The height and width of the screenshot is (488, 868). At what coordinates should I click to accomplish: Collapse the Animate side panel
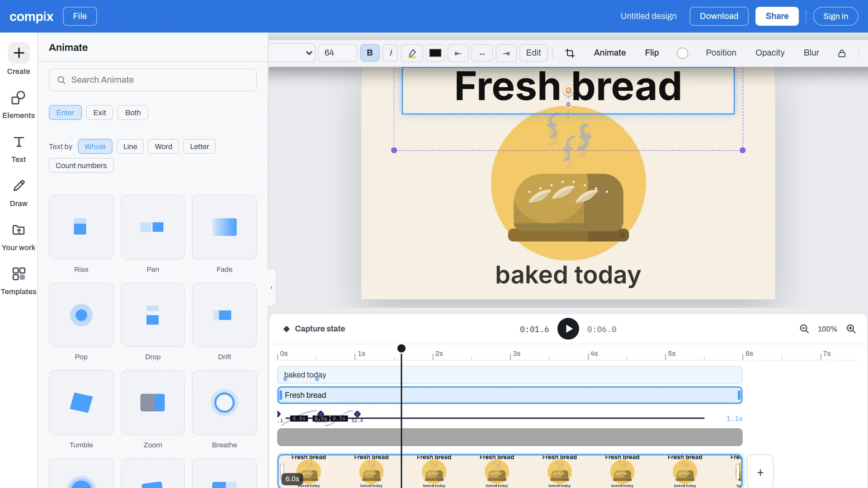pyautogui.click(x=272, y=287)
